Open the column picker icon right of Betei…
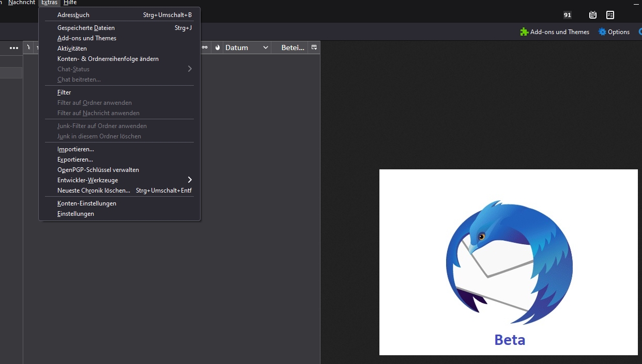642x364 pixels. click(x=314, y=48)
